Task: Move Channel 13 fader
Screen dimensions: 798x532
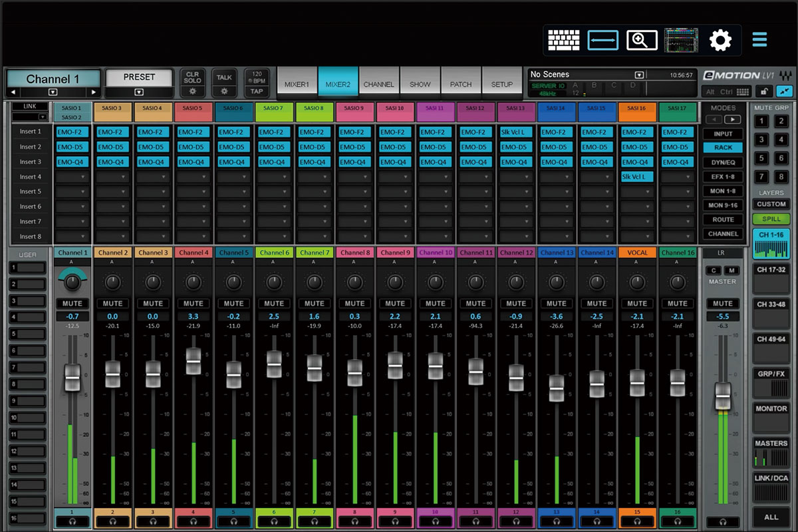Action: pyautogui.click(x=557, y=388)
